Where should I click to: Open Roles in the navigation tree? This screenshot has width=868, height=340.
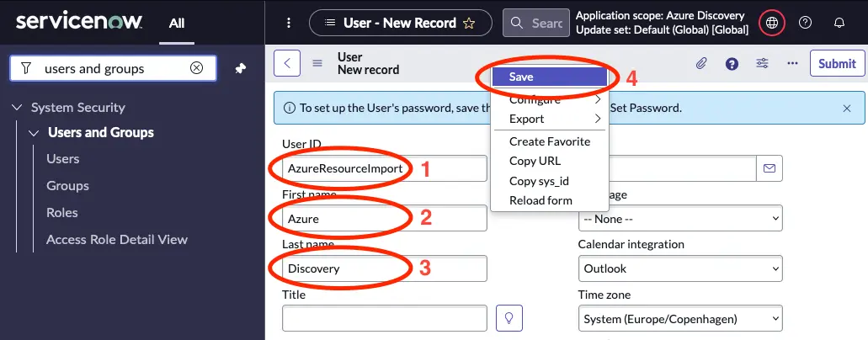click(x=62, y=213)
